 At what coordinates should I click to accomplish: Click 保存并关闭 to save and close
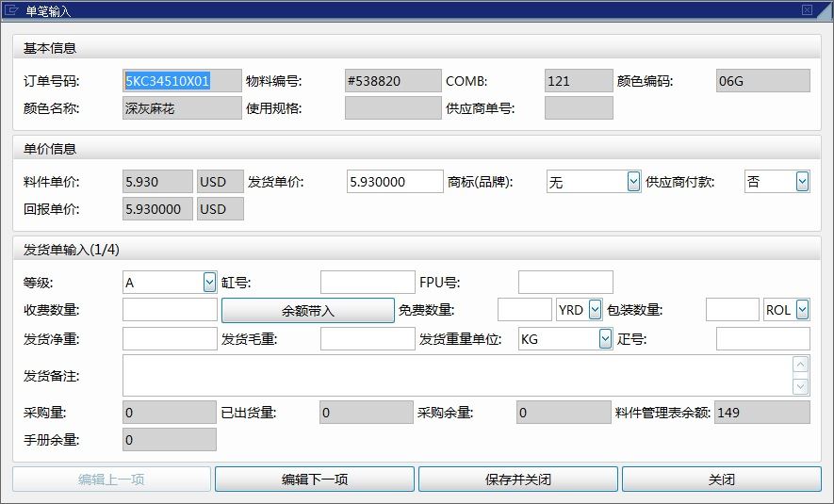517,480
